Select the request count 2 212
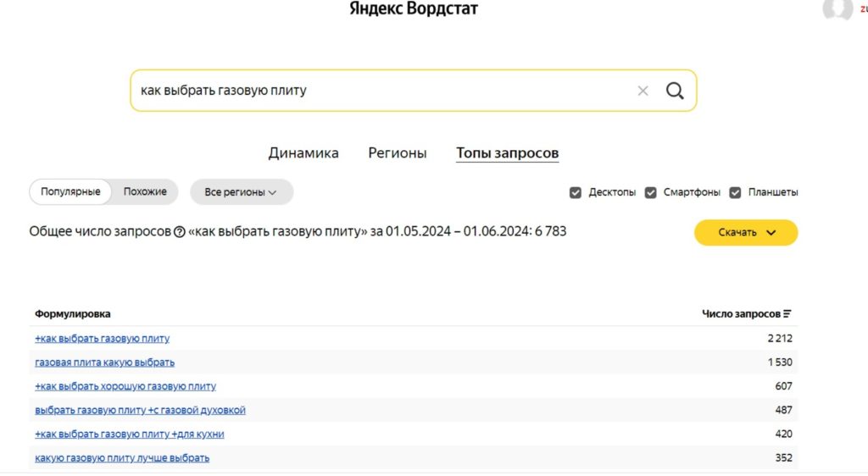Image resolution: width=868 pixels, height=476 pixels. click(x=780, y=338)
